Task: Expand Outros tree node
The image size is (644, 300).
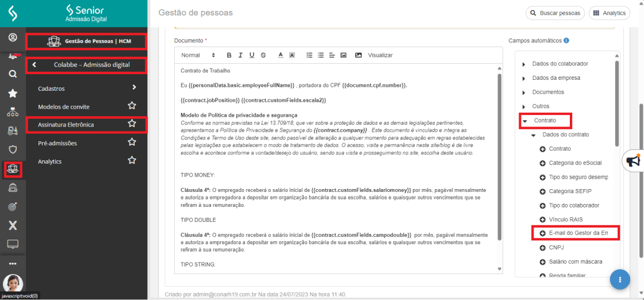Action: (524, 106)
